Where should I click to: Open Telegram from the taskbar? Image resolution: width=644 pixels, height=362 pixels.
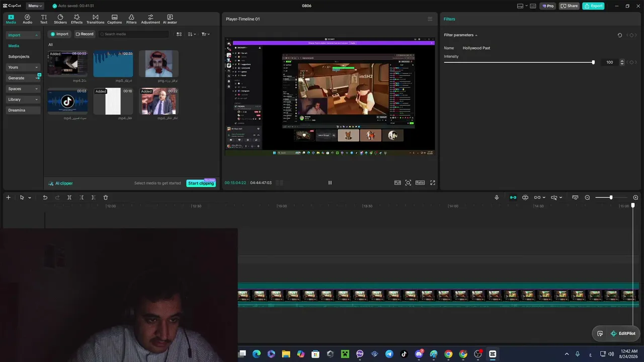pyautogui.click(x=389, y=354)
